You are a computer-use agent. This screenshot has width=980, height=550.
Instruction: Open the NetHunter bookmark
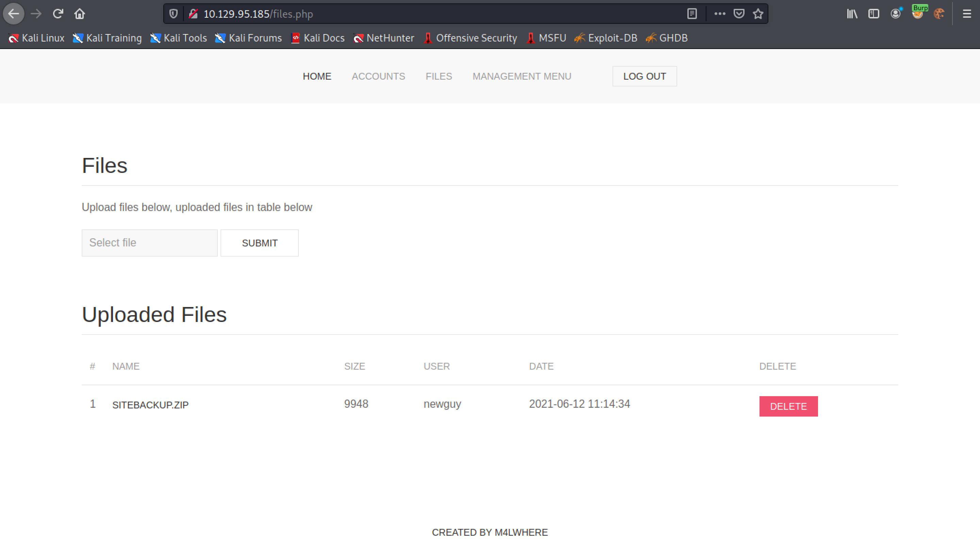pos(384,38)
